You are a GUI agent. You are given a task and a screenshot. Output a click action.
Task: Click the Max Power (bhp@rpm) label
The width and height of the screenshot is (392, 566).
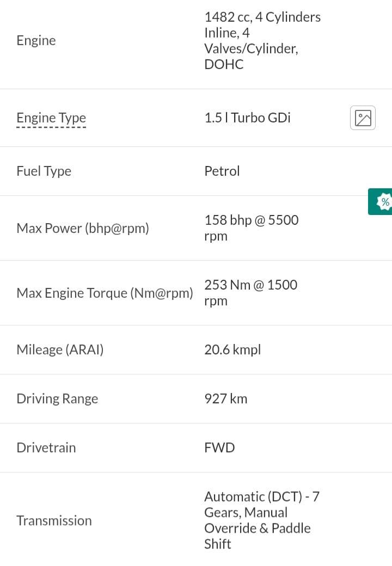83,228
